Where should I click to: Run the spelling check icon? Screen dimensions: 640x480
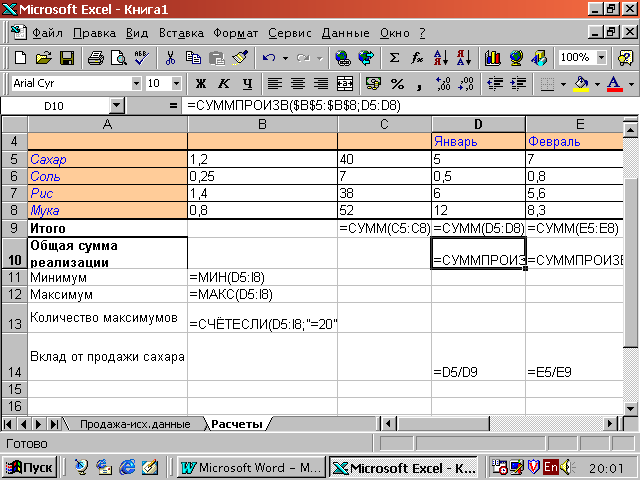142,58
